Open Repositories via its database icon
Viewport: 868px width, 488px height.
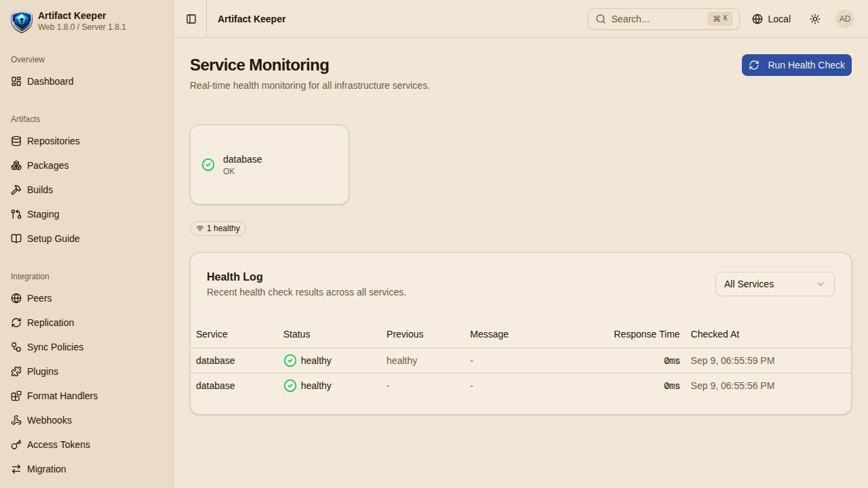(x=16, y=141)
